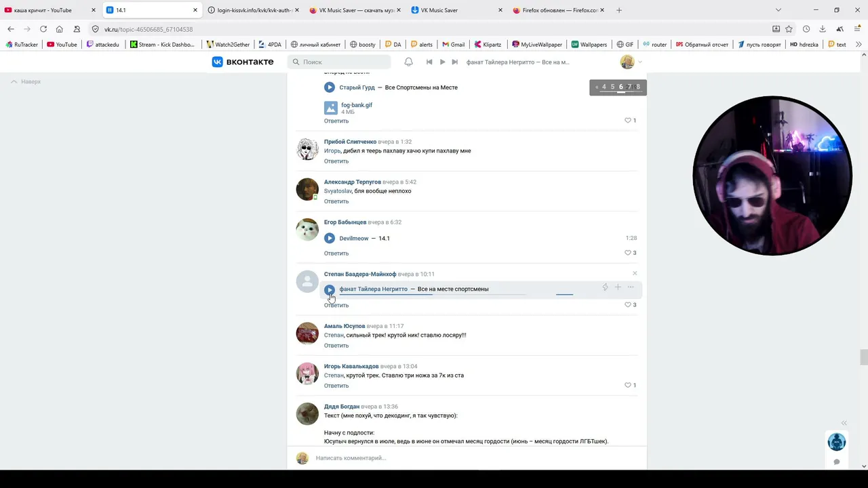Open a new browser tab
Screen dimensions: 868x488
tap(618, 10)
